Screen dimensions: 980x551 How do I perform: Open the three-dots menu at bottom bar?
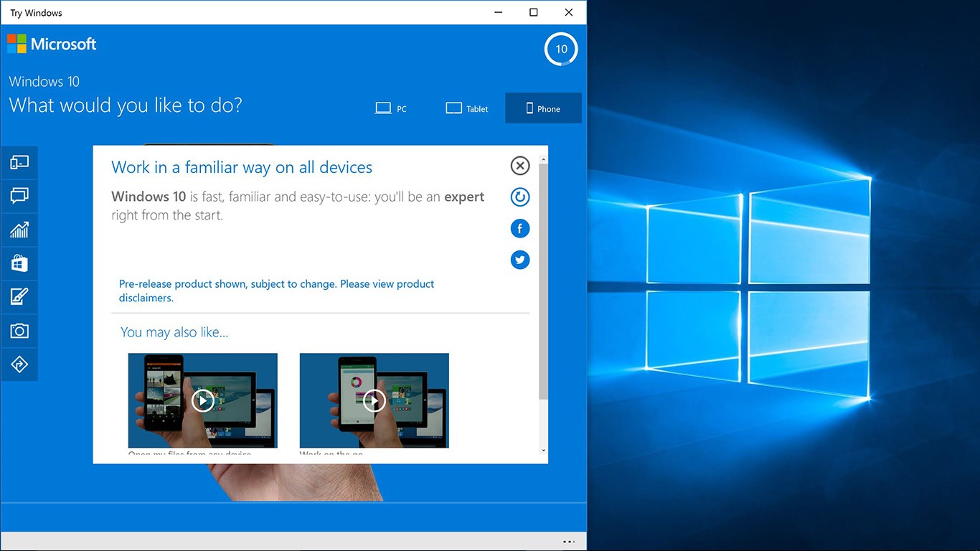pyautogui.click(x=569, y=542)
